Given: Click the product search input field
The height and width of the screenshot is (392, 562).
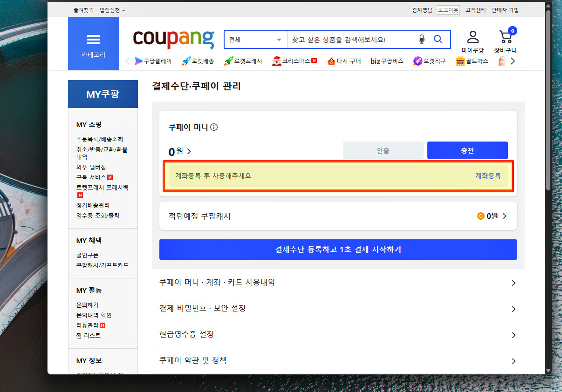Looking at the screenshot, I should 352,40.
